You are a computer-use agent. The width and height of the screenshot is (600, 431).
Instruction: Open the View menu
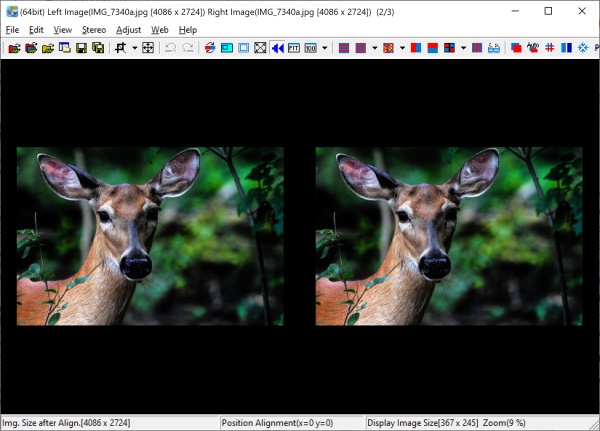[63, 30]
